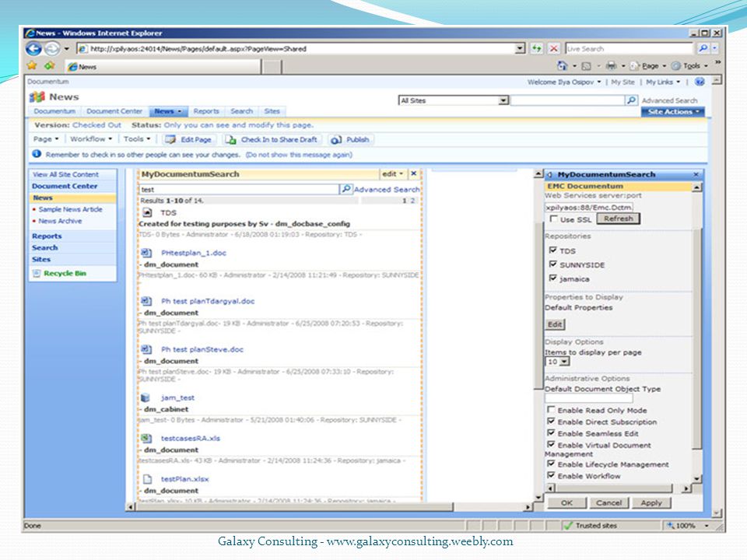
Task: Open the Tools toolbar menu
Action: [x=137, y=139]
